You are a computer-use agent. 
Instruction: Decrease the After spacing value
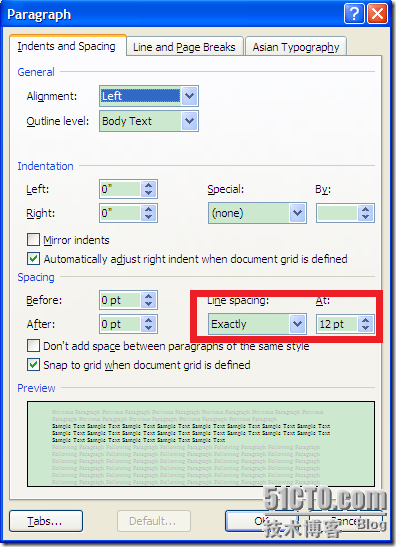pos(149,328)
